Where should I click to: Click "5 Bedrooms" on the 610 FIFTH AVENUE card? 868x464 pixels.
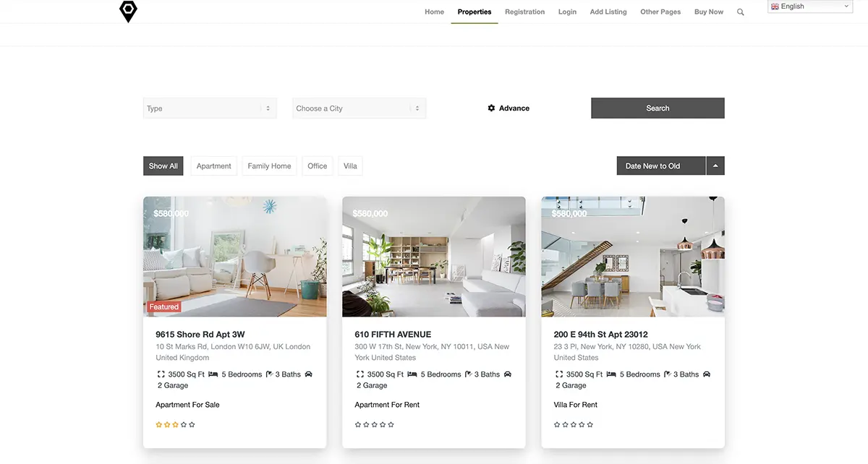[441, 374]
